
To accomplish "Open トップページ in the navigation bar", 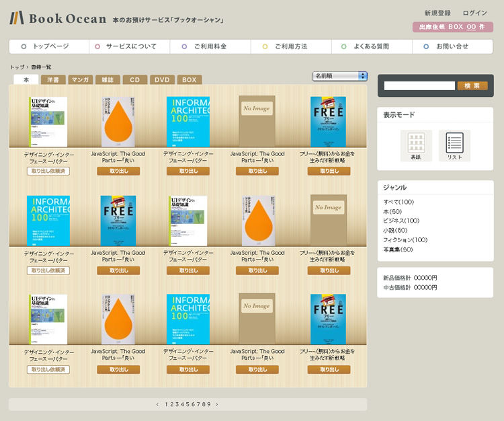I will point(49,46).
